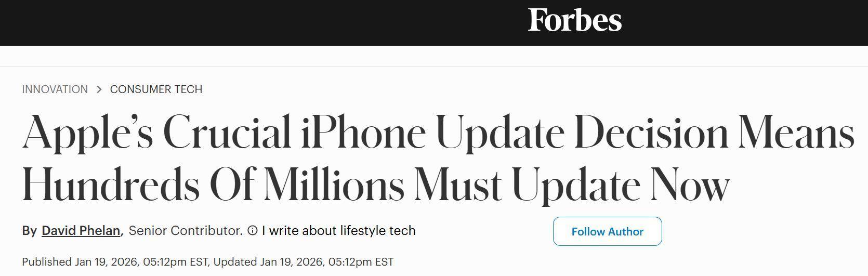Screen dimensions: 868x276
Task: Open the Innovation breadcrumb section
Action: (x=55, y=89)
